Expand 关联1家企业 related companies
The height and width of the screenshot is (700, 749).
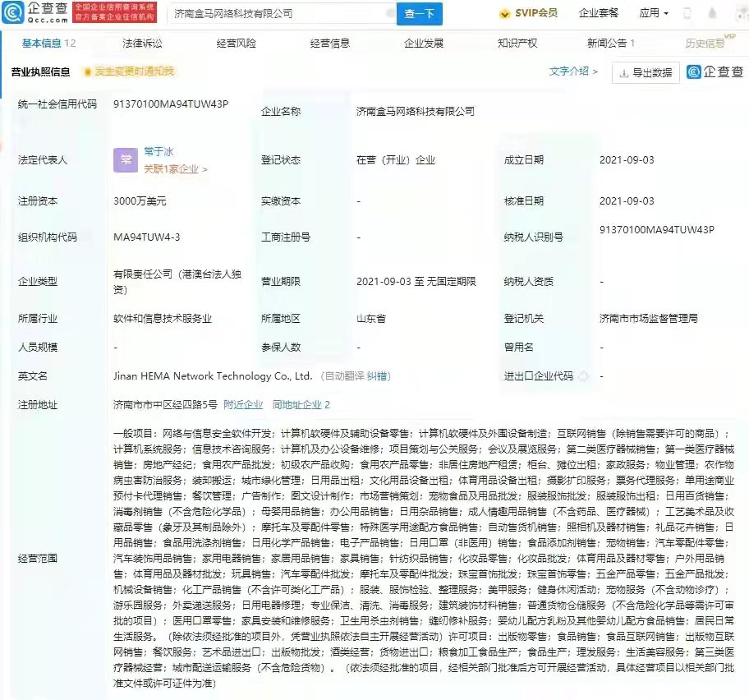175,169
